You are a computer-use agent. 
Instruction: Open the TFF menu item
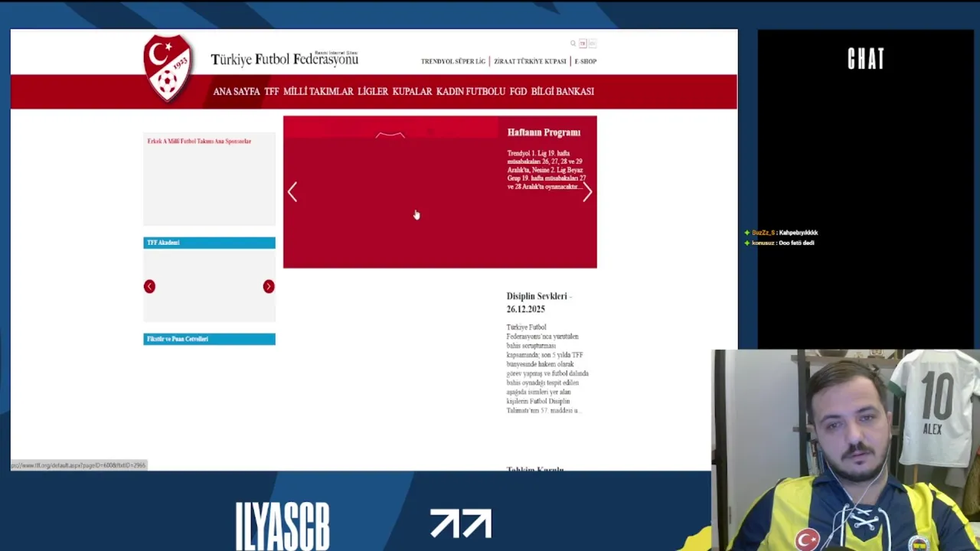272,91
